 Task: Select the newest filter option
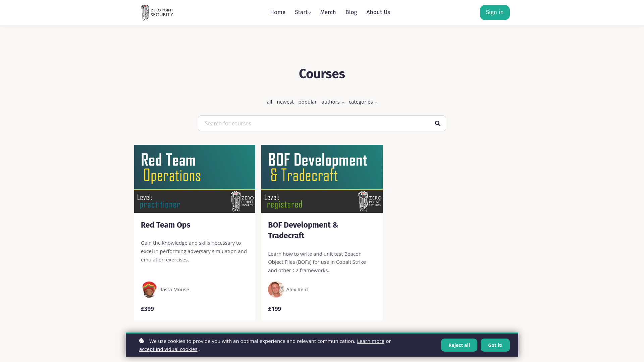[x=285, y=102]
